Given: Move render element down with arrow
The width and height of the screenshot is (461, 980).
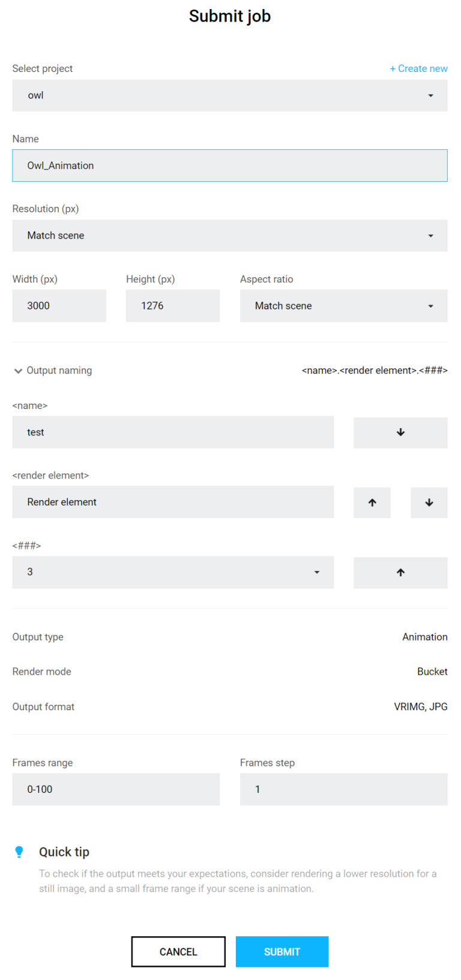Looking at the screenshot, I should (429, 503).
